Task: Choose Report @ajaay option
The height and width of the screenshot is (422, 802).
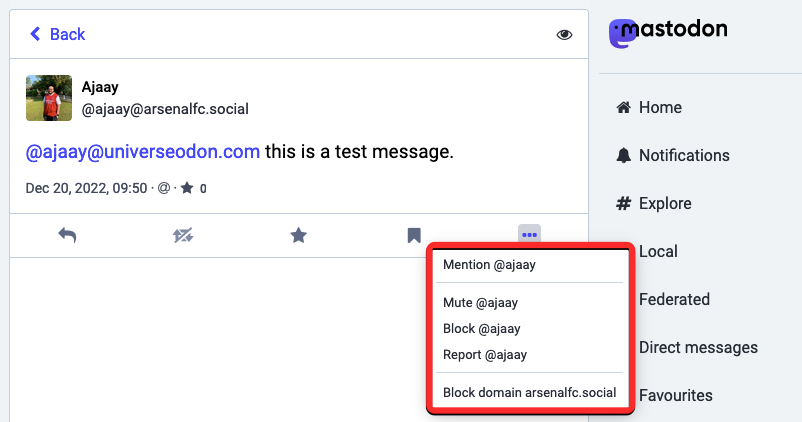Action: pyautogui.click(x=484, y=354)
